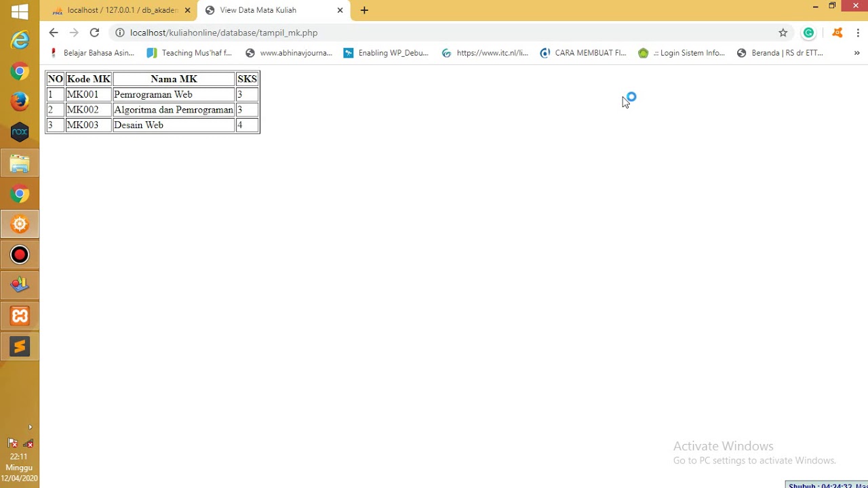Viewport: 868px width, 488px height.
Task: Open the orange gear application icon
Action: (x=20, y=224)
